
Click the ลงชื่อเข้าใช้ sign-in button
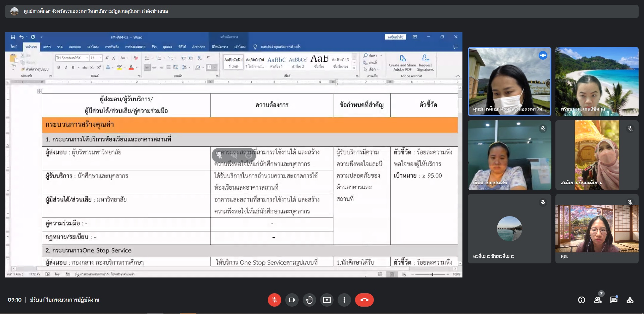pyautogui.click(x=395, y=37)
